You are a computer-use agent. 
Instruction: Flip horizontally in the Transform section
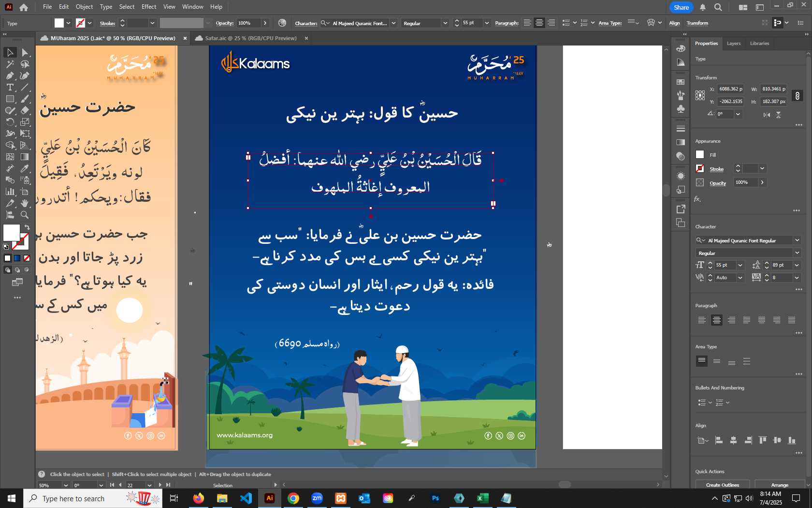pyautogui.click(x=767, y=115)
